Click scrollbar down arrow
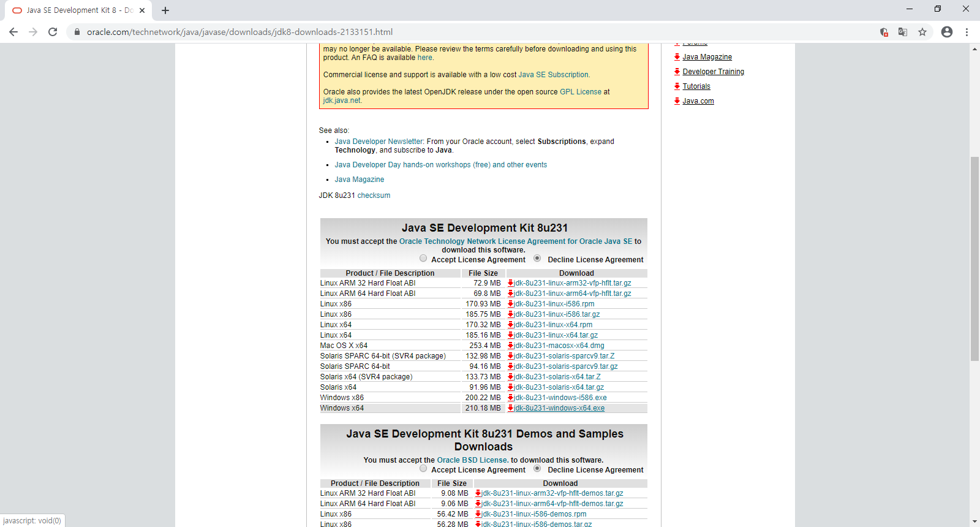This screenshot has width=980, height=527. (974, 521)
